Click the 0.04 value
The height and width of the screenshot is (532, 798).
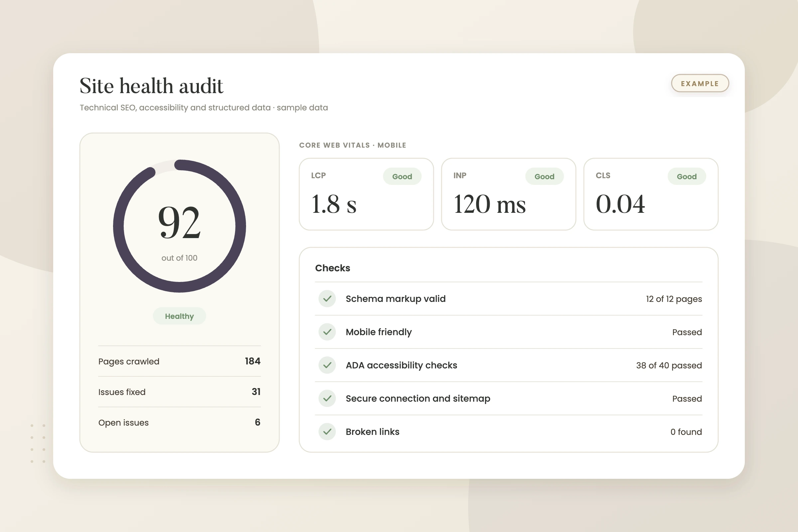click(620, 204)
